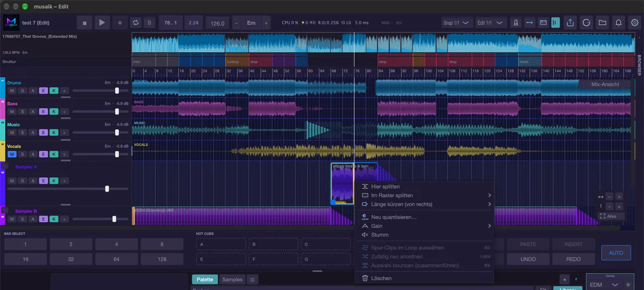Image resolution: width=644 pixels, height=290 pixels.
Task: Start playback with the play button
Action: (x=102, y=23)
